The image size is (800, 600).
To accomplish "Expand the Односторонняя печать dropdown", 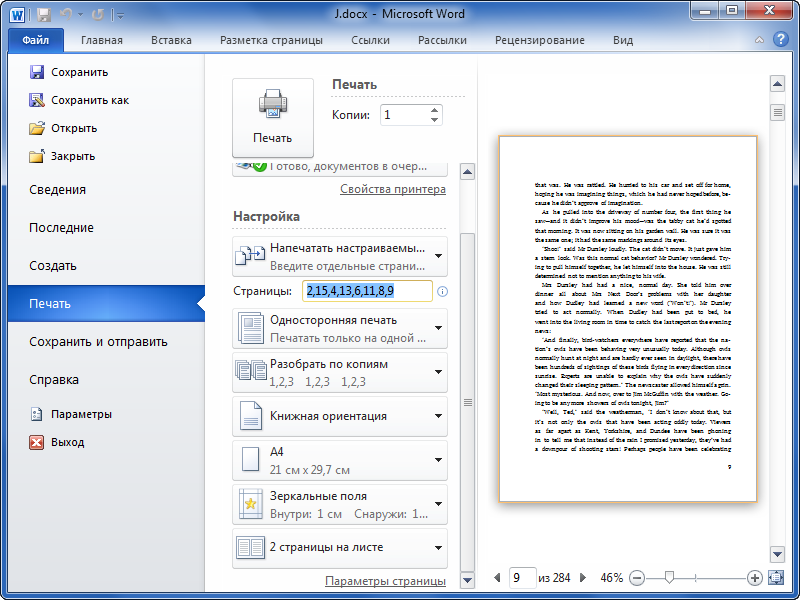I will tap(438, 328).
